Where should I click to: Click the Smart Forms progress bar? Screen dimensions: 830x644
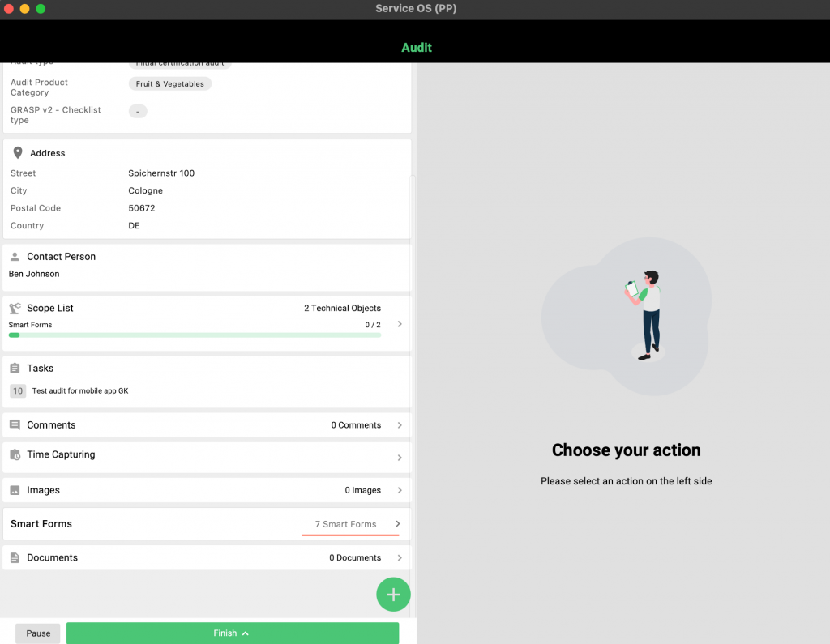(x=195, y=335)
